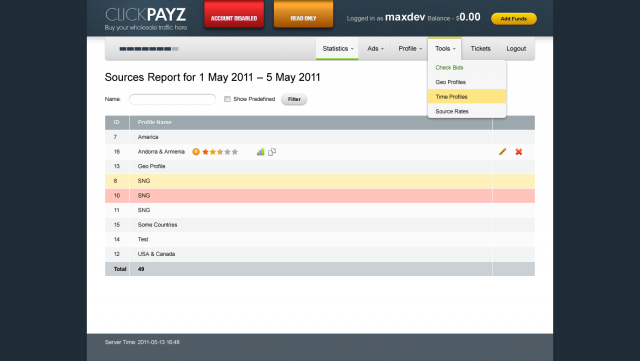Click the ClickPayz logo
Image resolution: width=640 pixels, height=361 pixels.
[146, 19]
